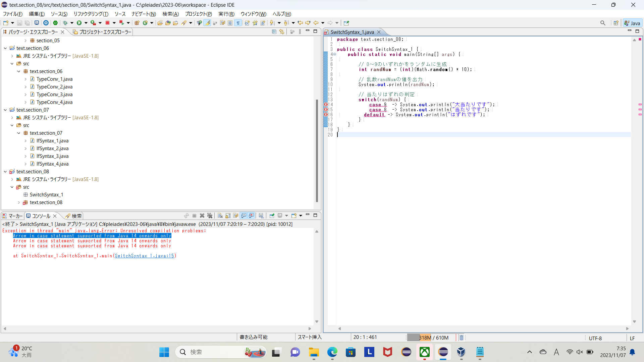This screenshot has width=644, height=362.
Task: Click Package Explorer vertical scrollbar
Action: (x=317, y=151)
